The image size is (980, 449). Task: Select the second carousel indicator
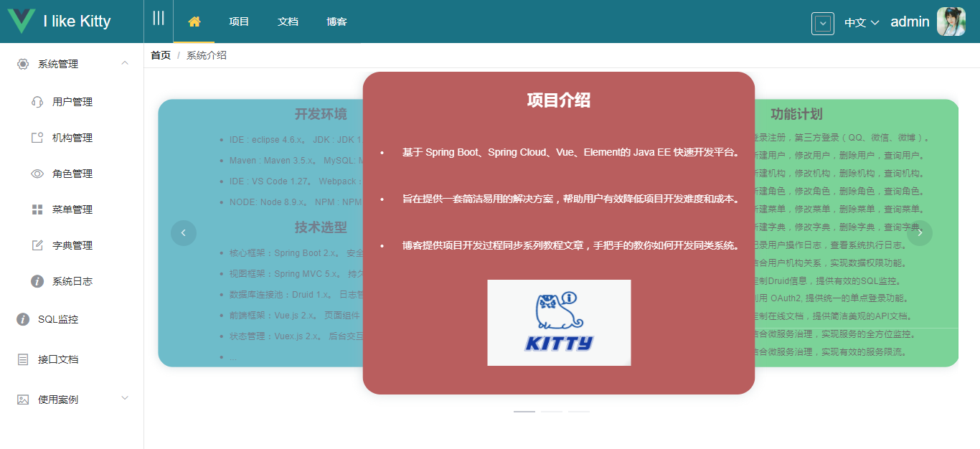pos(552,412)
